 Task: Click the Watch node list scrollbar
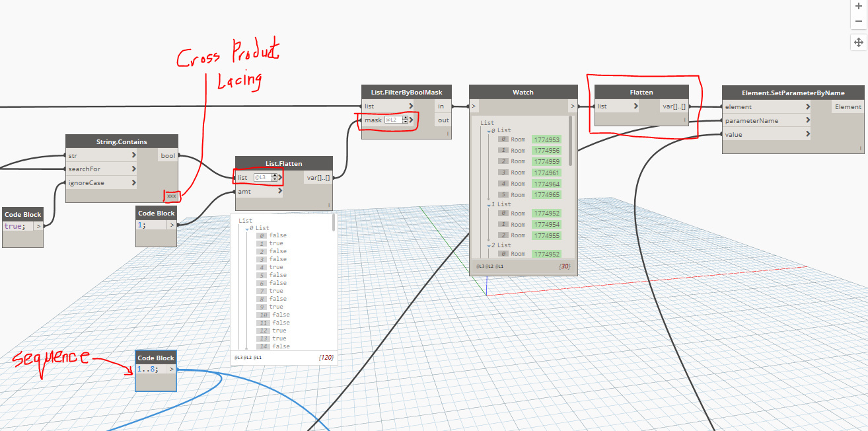click(571, 140)
